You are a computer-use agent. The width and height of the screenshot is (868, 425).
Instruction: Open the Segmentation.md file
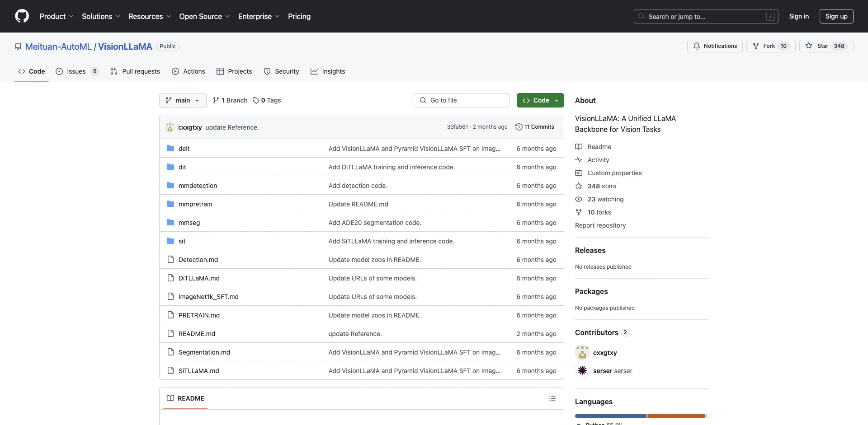click(204, 352)
